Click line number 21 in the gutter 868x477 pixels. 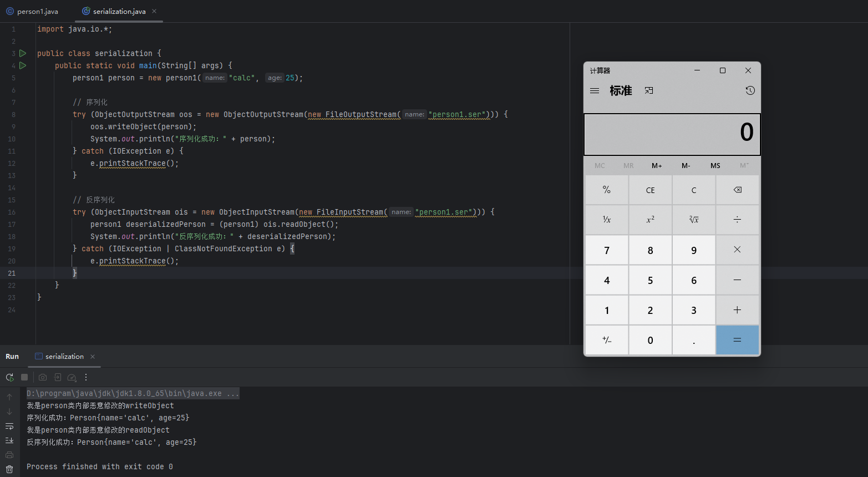point(12,273)
